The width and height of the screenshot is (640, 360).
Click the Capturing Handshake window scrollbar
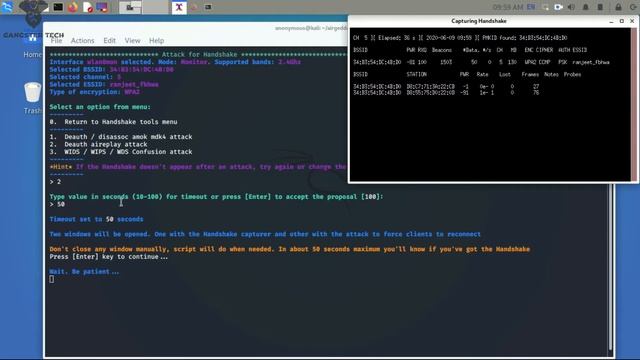[x=634, y=104]
